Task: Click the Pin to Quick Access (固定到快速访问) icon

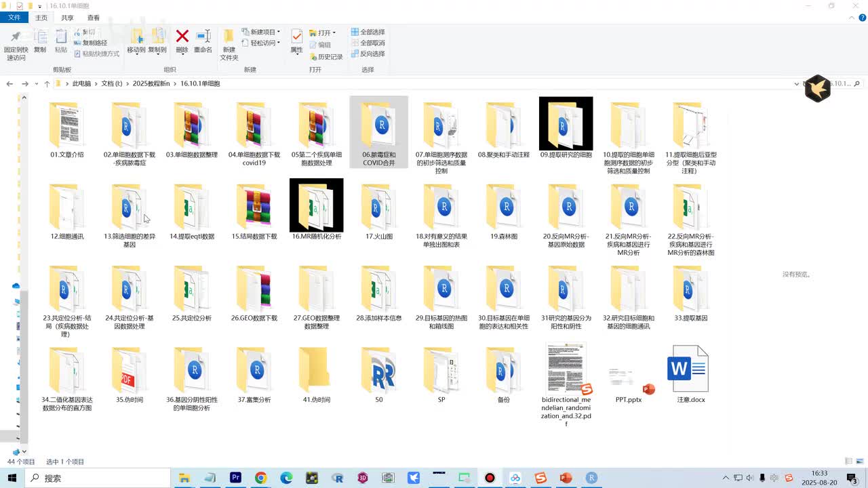Action: point(16,38)
